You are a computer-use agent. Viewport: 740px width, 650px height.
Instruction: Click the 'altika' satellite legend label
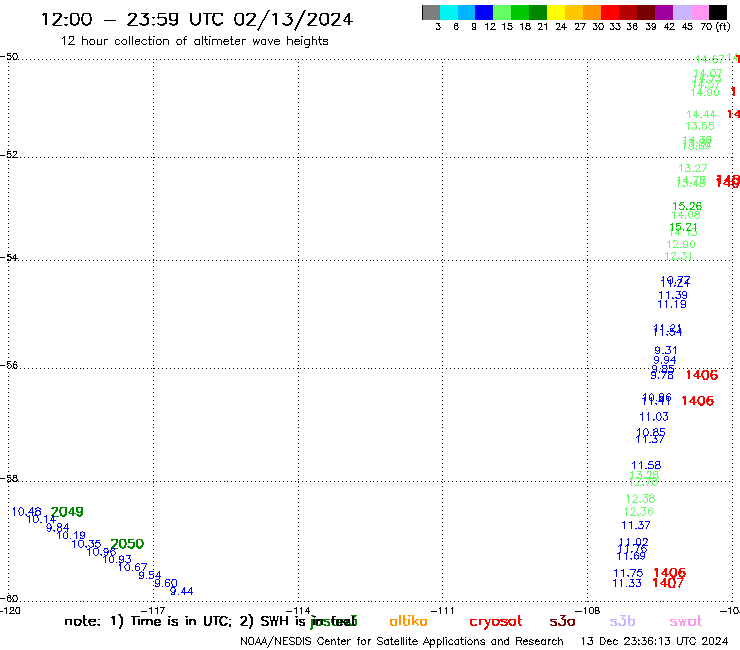click(408, 621)
